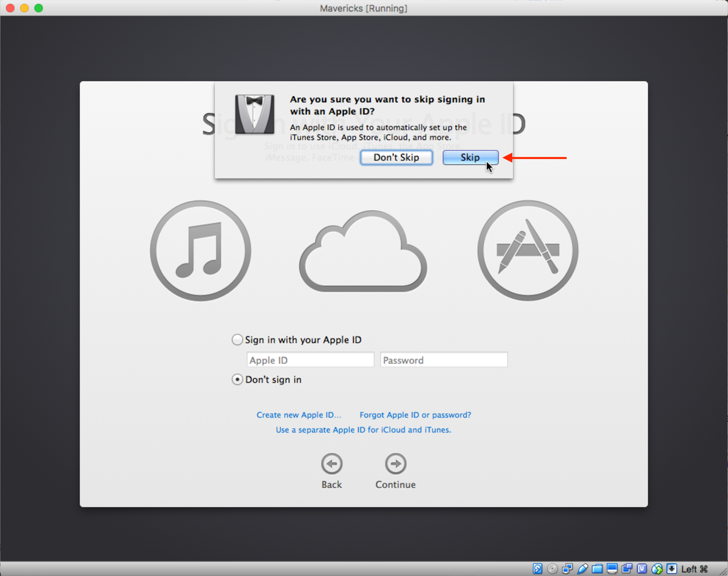Click the hard disk activity icon in status bar

(x=538, y=569)
